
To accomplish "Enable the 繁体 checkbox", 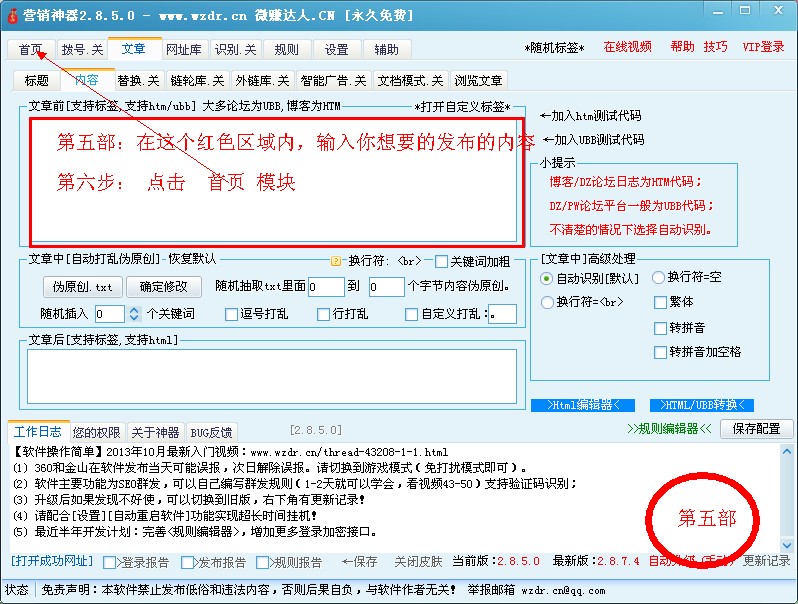I will [x=660, y=303].
